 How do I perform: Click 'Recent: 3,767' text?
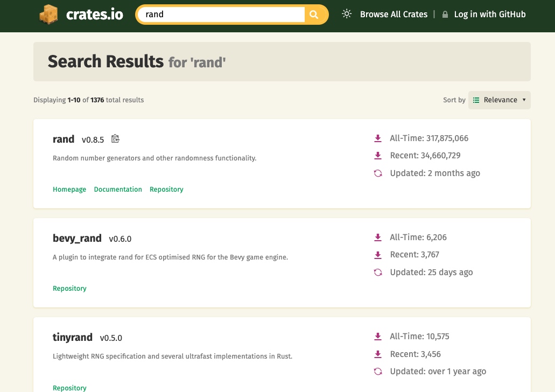tap(415, 255)
